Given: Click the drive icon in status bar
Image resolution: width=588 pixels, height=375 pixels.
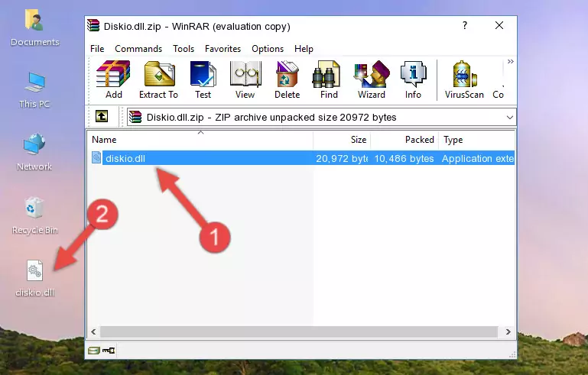Looking at the screenshot, I should [x=94, y=351].
